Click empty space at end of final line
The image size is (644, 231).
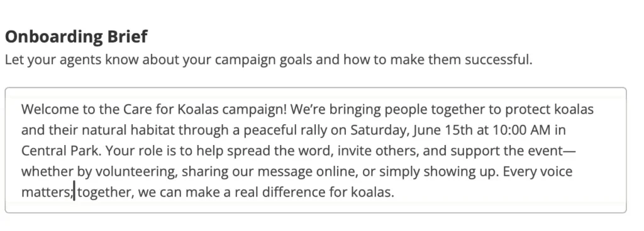[505, 191]
